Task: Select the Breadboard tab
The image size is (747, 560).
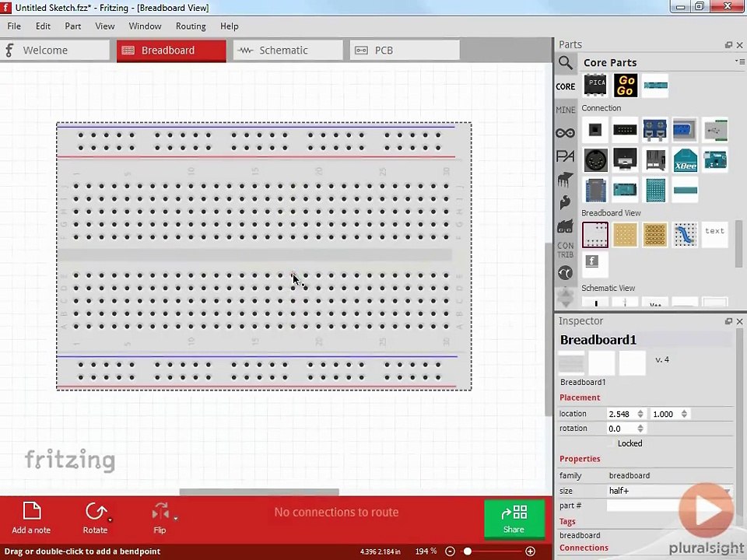Action: click(171, 51)
